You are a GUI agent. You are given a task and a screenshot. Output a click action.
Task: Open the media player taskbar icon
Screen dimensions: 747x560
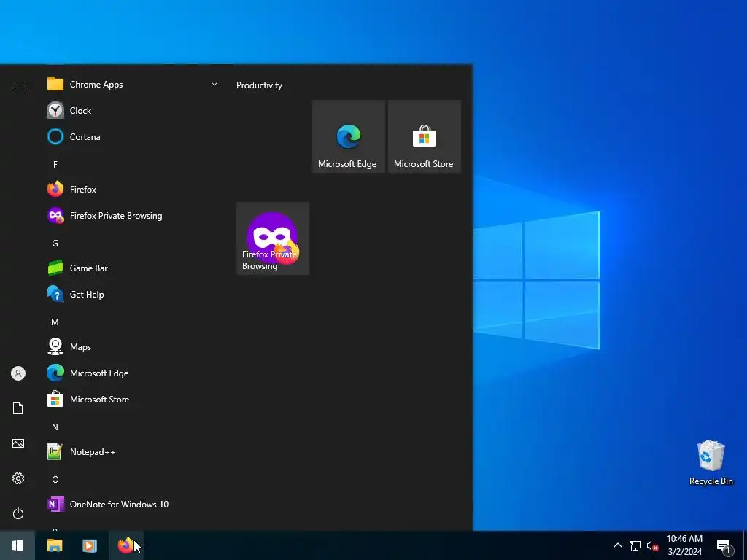(90, 545)
